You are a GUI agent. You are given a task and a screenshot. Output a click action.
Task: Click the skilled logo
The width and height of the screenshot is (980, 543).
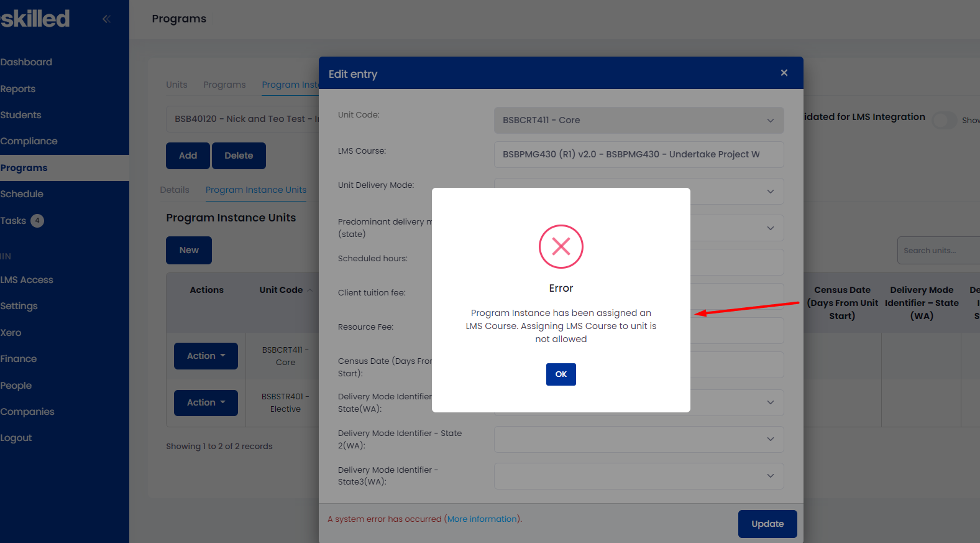(x=35, y=19)
